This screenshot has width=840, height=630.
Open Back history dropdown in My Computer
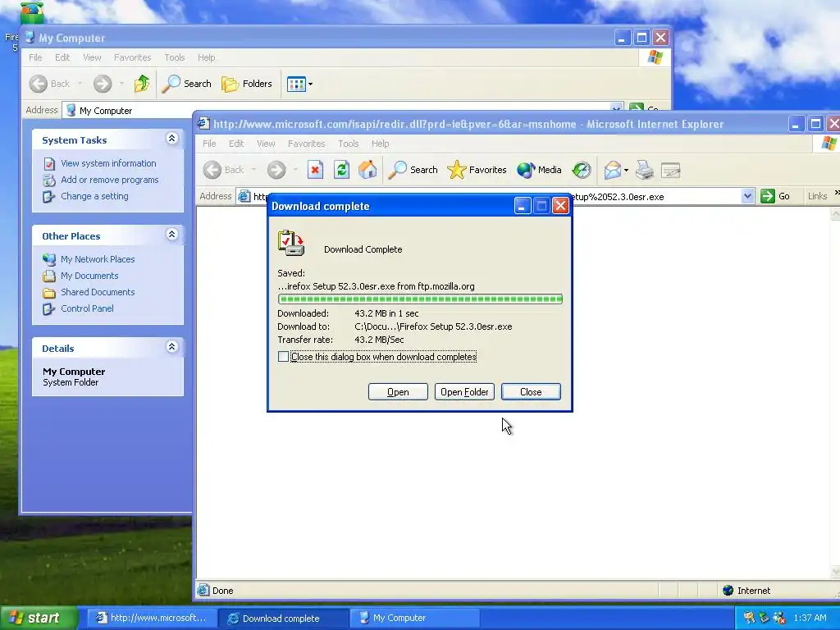point(80,84)
